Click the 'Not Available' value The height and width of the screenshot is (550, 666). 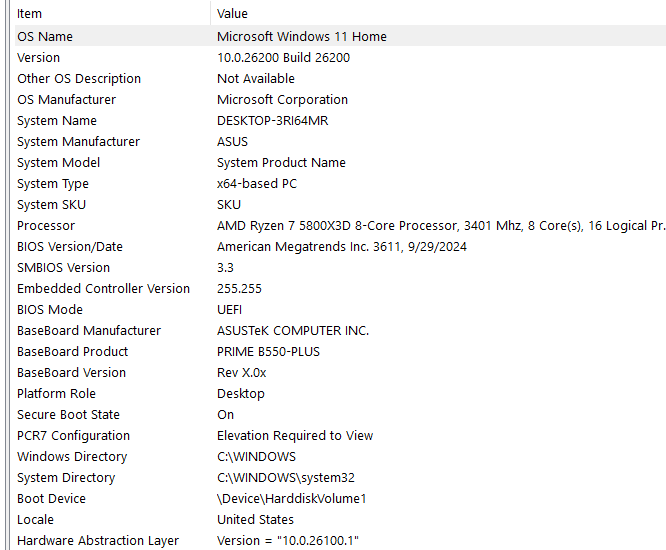256,79
